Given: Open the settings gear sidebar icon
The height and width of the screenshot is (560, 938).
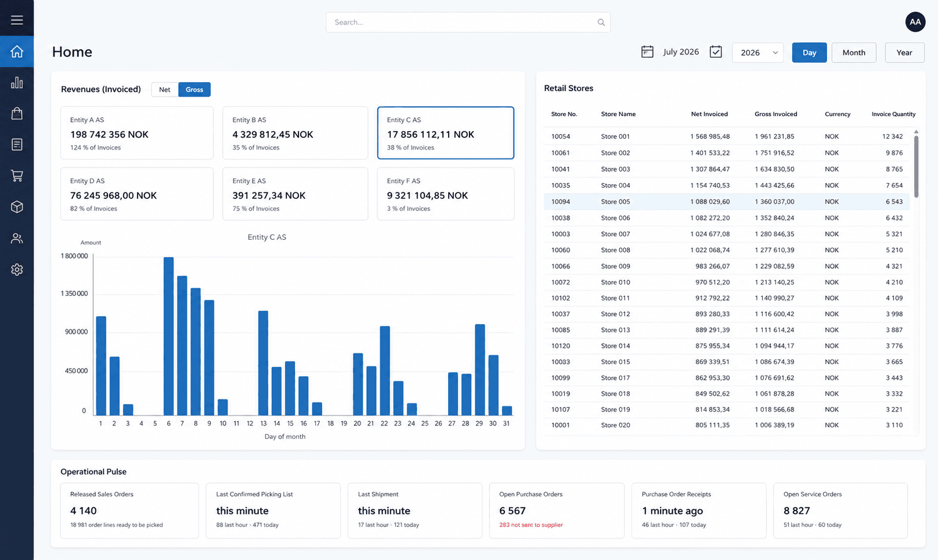Looking at the screenshot, I should pos(17,269).
